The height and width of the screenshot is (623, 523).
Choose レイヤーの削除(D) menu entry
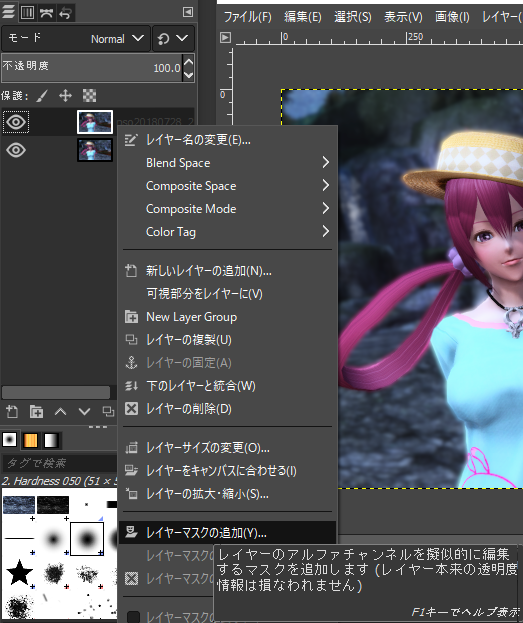point(227,409)
